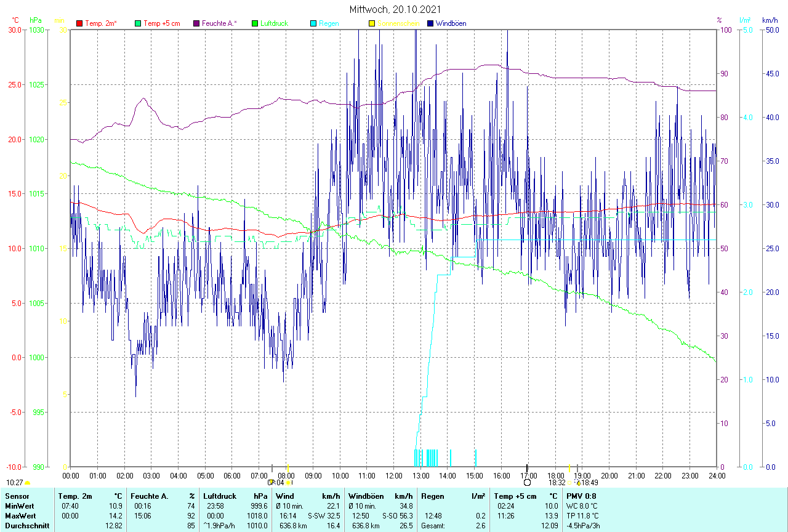Click the average humidity value '85'
The height and width of the screenshot is (532, 788).
[x=191, y=526]
